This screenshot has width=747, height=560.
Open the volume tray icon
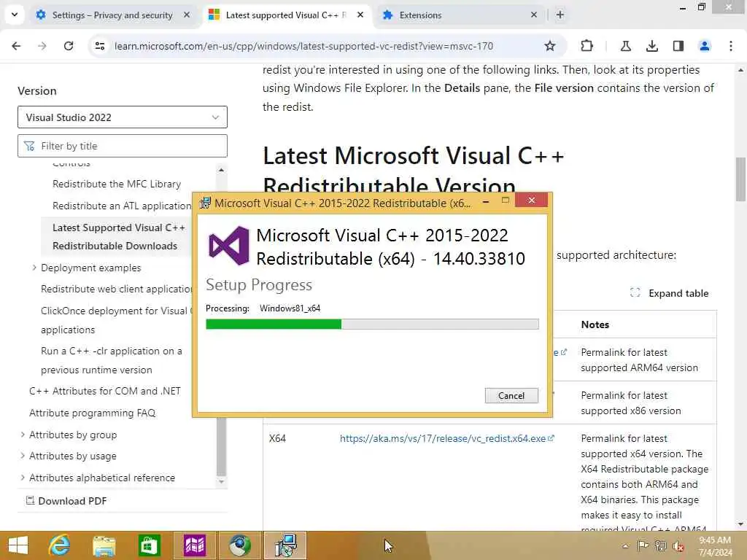[678, 545]
